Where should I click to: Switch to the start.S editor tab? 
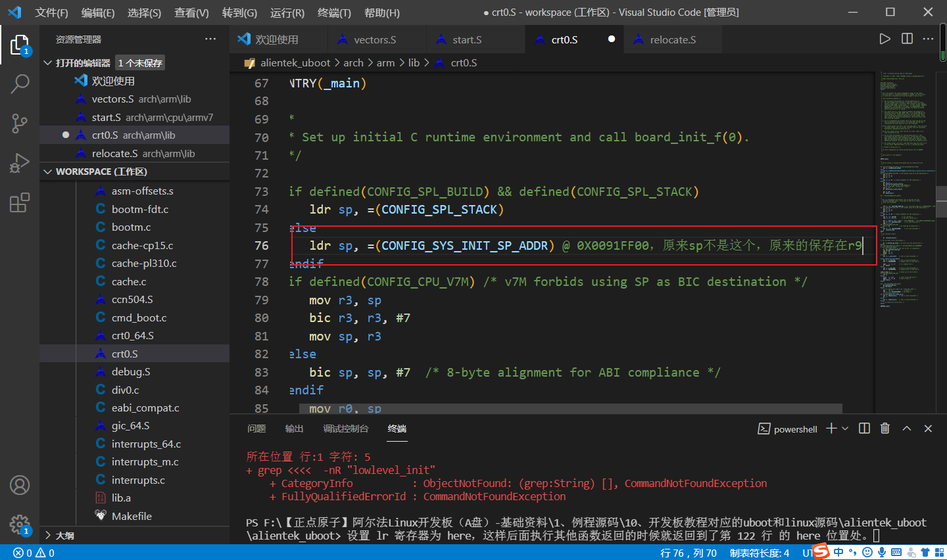click(x=475, y=39)
